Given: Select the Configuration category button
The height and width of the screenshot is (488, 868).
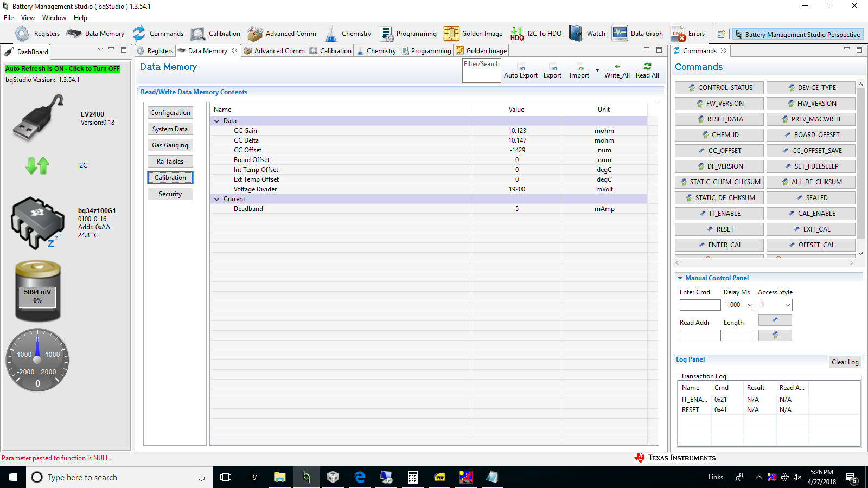Looking at the screenshot, I should pos(170,113).
